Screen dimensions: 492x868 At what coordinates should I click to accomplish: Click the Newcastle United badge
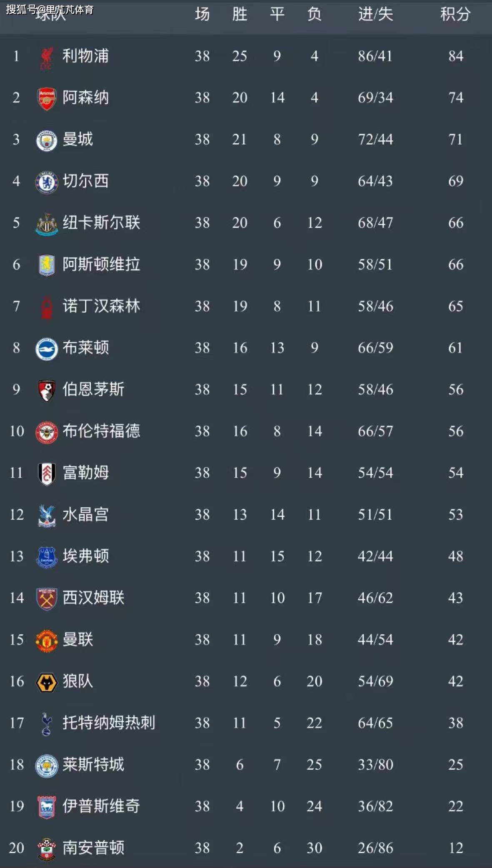pyautogui.click(x=47, y=224)
